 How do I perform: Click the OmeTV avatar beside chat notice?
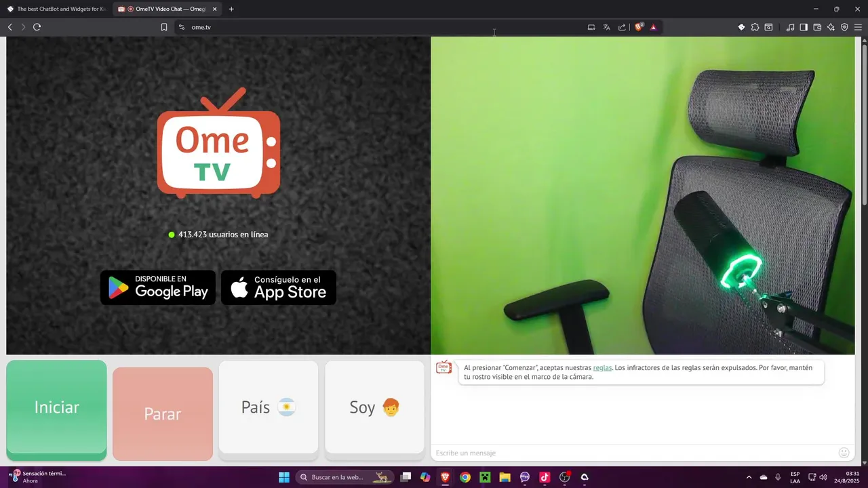(443, 367)
